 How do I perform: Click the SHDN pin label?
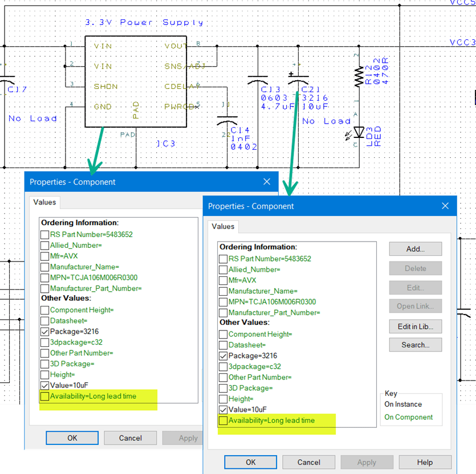105,87
